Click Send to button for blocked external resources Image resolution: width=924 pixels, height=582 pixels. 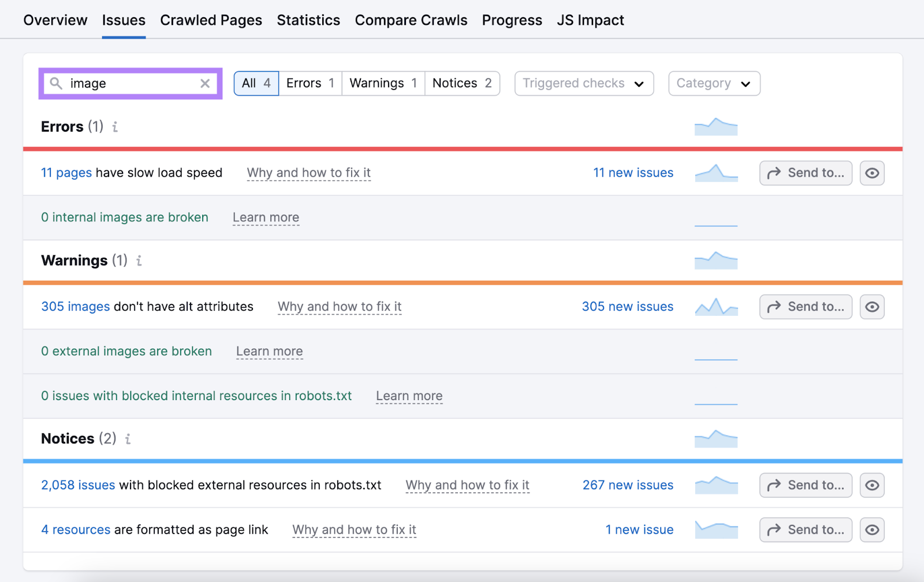pyautogui.click(x=805, y=485)
